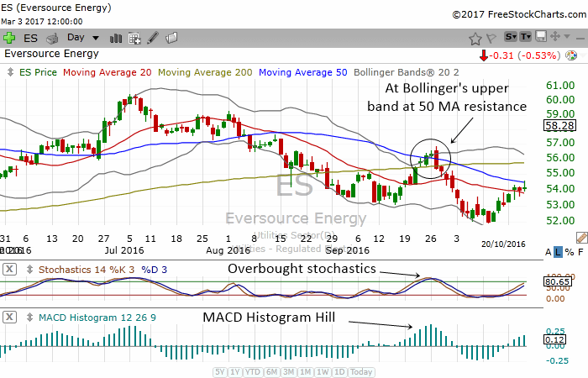
Task: Select the % scale option
Action: click(x=570, y=252)
